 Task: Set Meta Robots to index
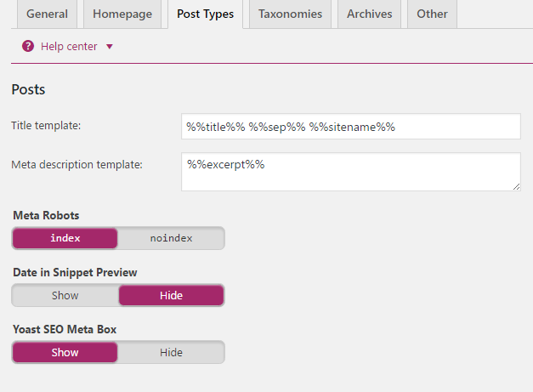65,238
